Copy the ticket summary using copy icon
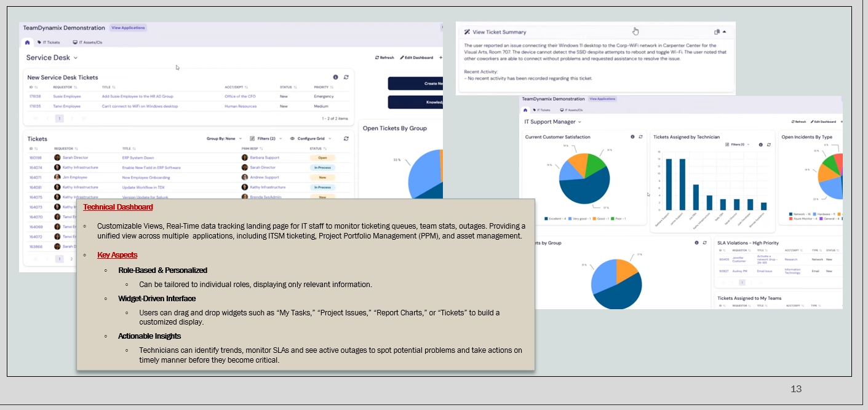The width and height of the screenshot is (868, 410). [717, 32]
